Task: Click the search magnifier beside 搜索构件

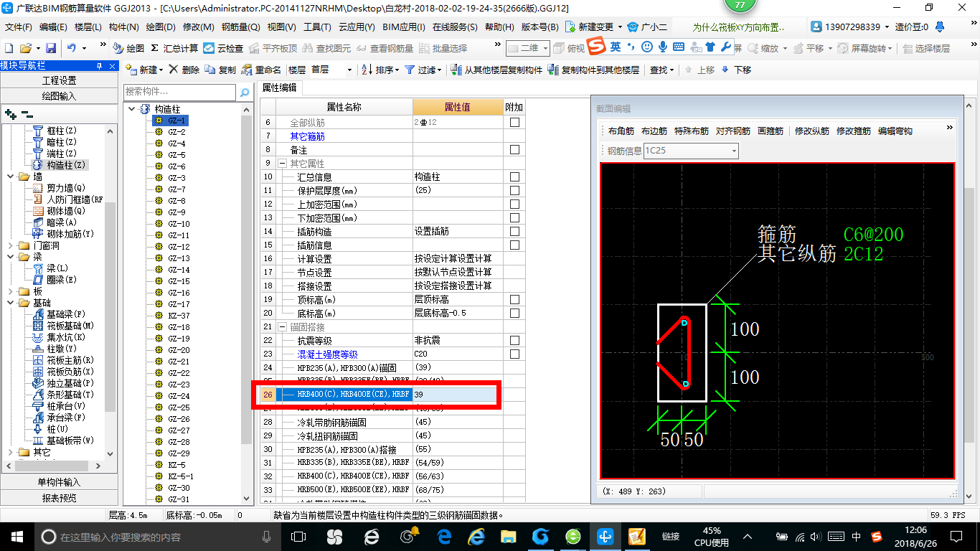Action: 245,92
